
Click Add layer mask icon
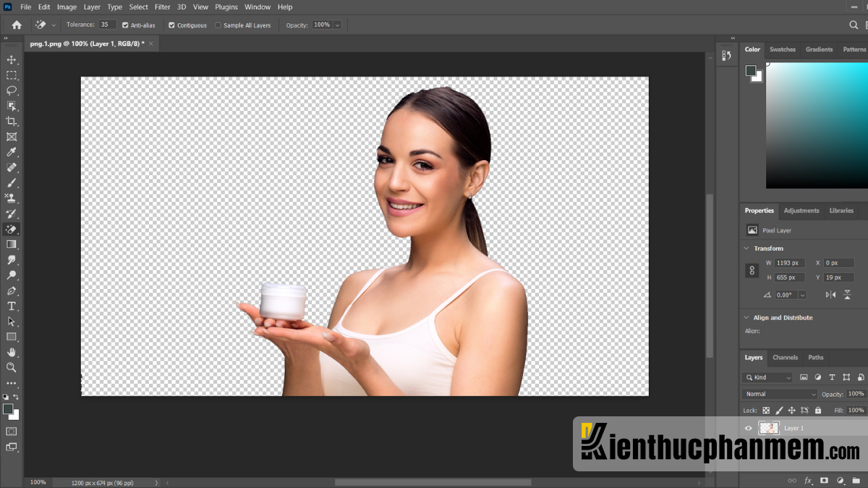coord(824,480)
